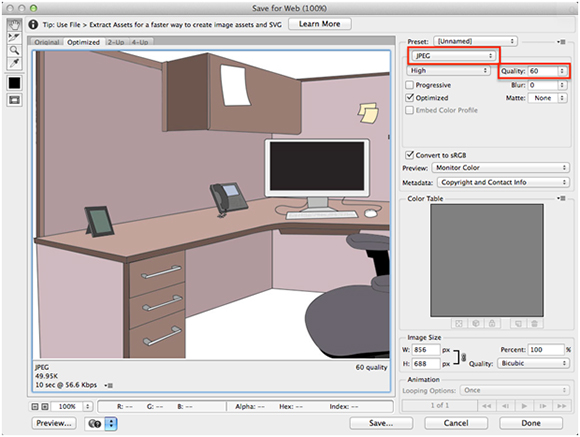580x437 pixels.
Task: Click the delete color trash icon
Action: pyautogui.click(x=535, y=324)
